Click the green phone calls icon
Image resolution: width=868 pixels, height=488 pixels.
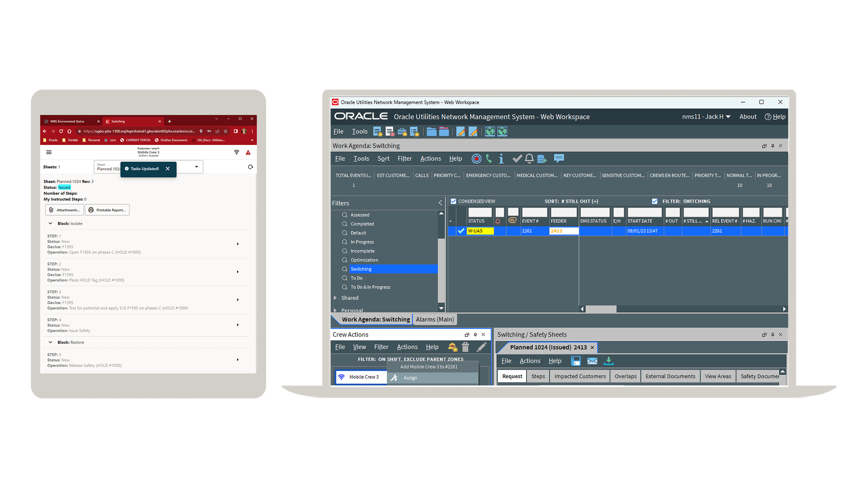489,159
